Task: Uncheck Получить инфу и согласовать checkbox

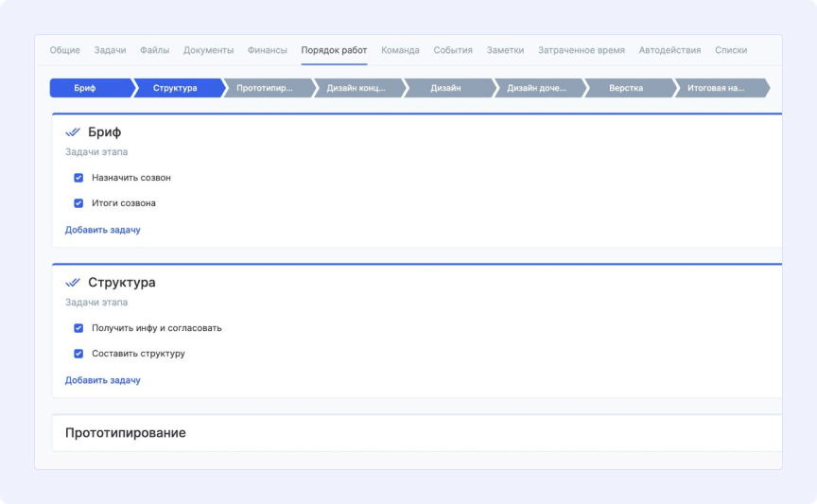Action: pos(78,328)
